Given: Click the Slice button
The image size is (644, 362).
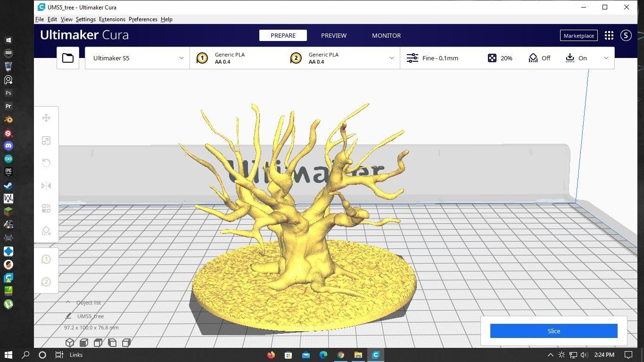Looking at the screenshot, I should [x=554, y=331].
